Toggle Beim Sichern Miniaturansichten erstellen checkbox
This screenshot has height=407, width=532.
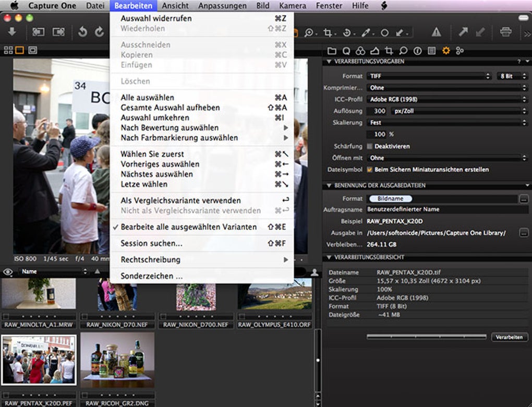coord(370,170)
